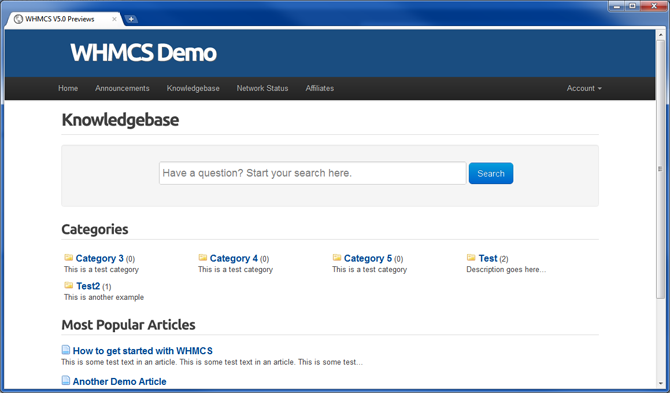Click the Category 5 folder icon
Image resolution: width=670 pixels, height=393 pixels.
click(337, 258)
